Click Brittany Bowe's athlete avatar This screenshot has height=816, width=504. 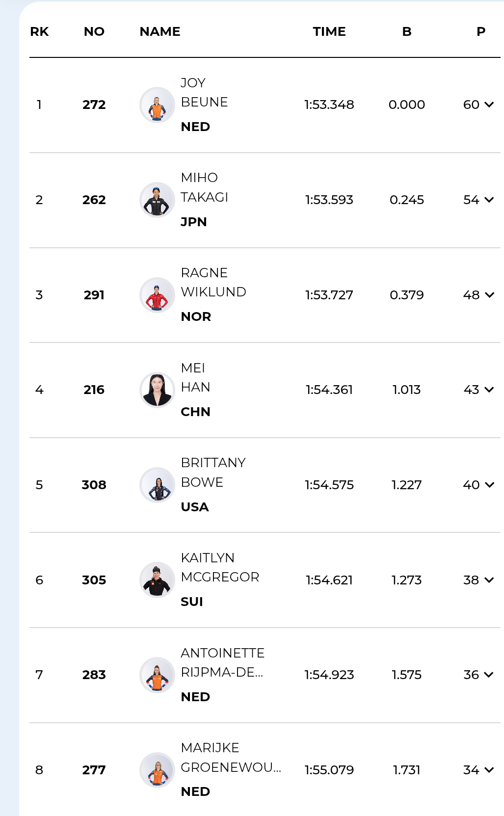[x=157, y=485]
